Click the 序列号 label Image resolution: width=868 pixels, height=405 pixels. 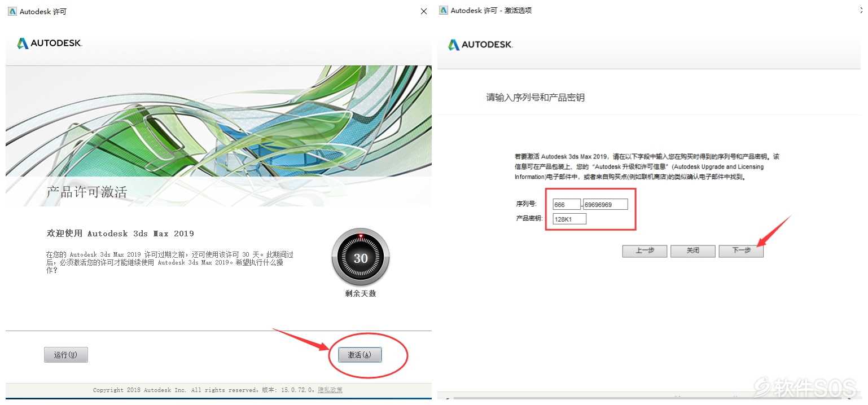(526, 204)
